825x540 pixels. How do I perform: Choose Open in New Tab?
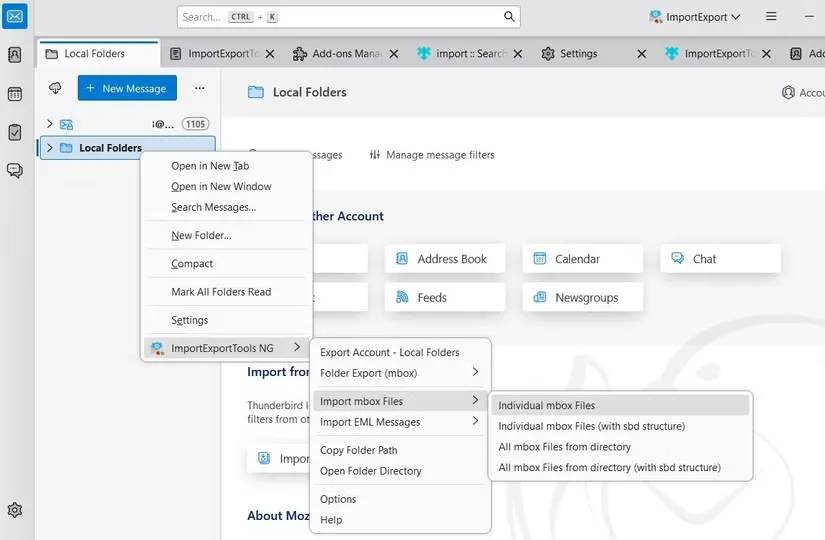(x=226, y=166)
